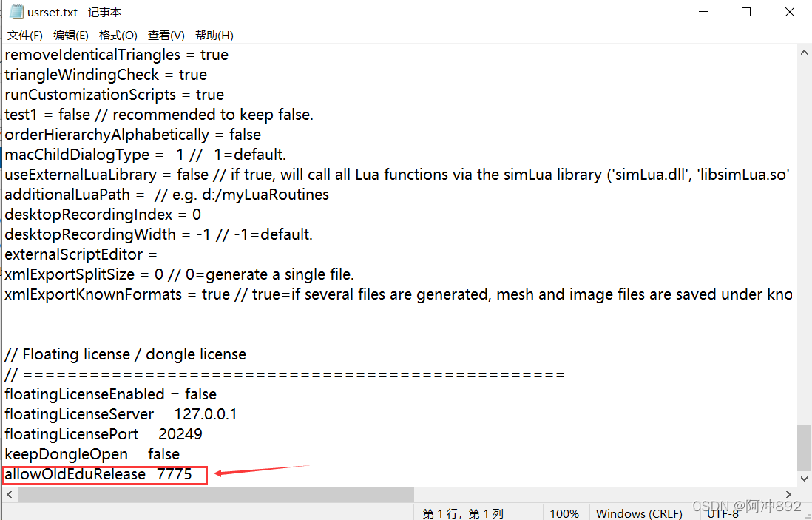
Task: Click the comment Floating license / dongle license
Action: [125, 354]
